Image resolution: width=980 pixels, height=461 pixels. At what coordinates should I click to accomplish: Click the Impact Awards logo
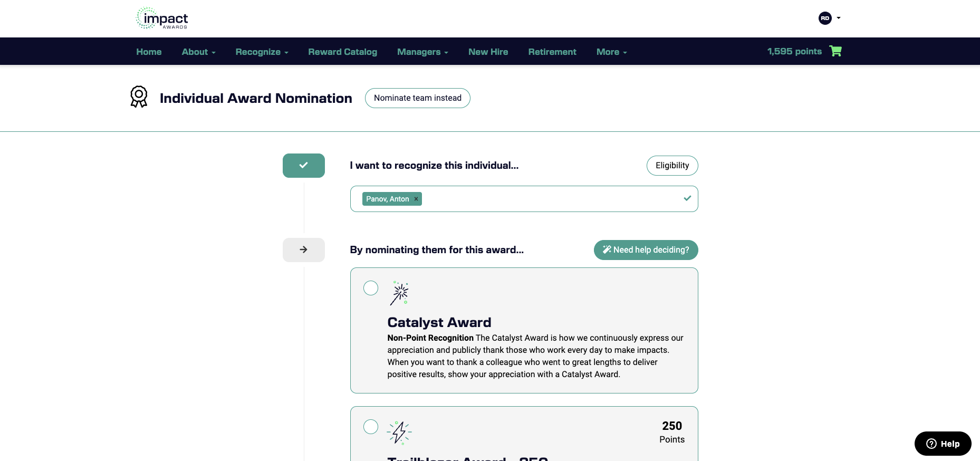pyautogui.click(x=162, y=18)
